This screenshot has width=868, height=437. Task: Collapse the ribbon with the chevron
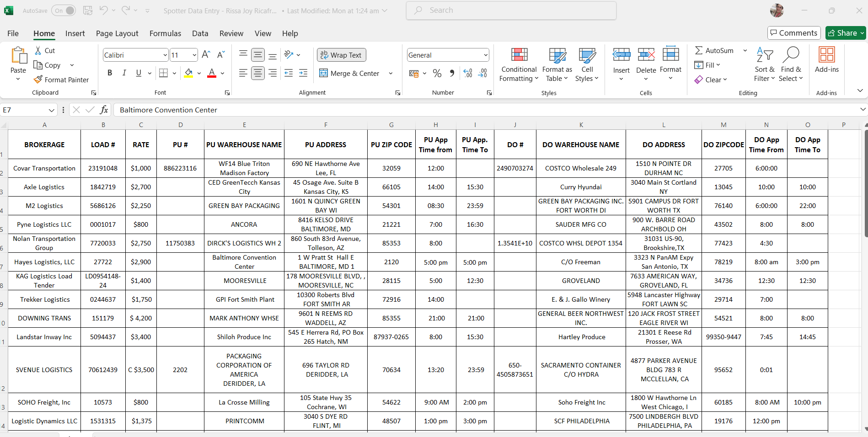[x=860, y=91]
